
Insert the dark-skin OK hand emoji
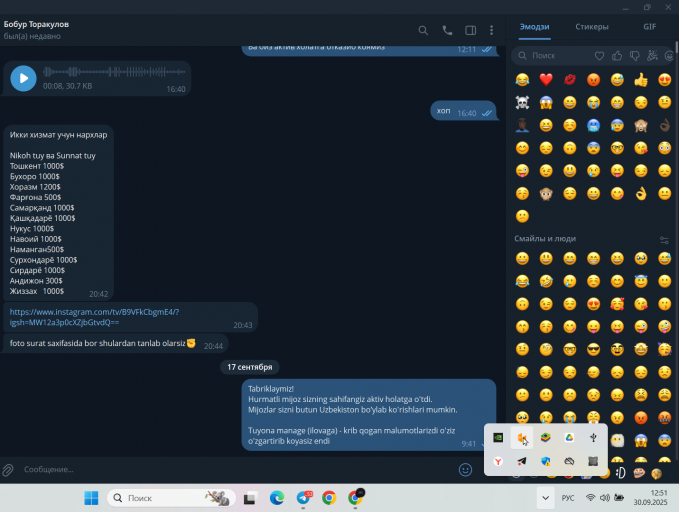[664, 126]
